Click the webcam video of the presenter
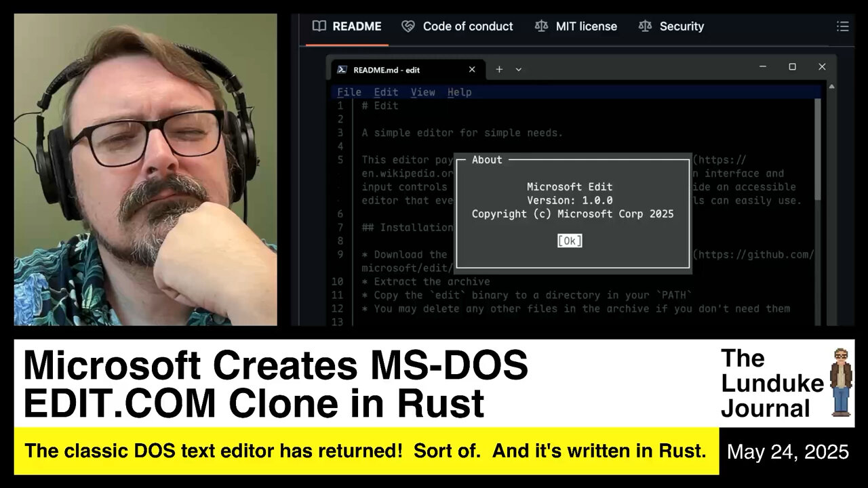 [x=145, y=169]
